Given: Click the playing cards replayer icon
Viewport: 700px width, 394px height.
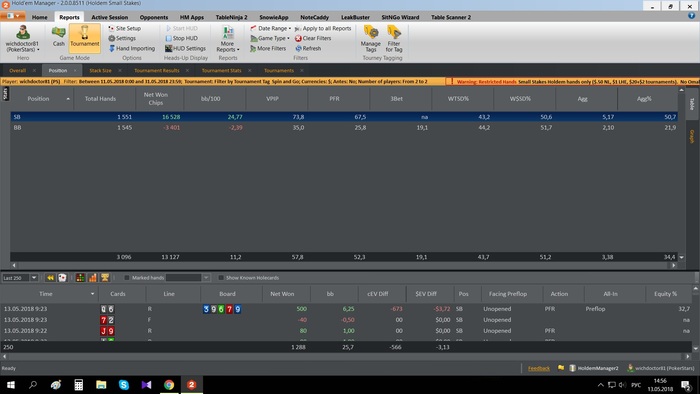Looking at the screenshot, I should pos(62,278).
